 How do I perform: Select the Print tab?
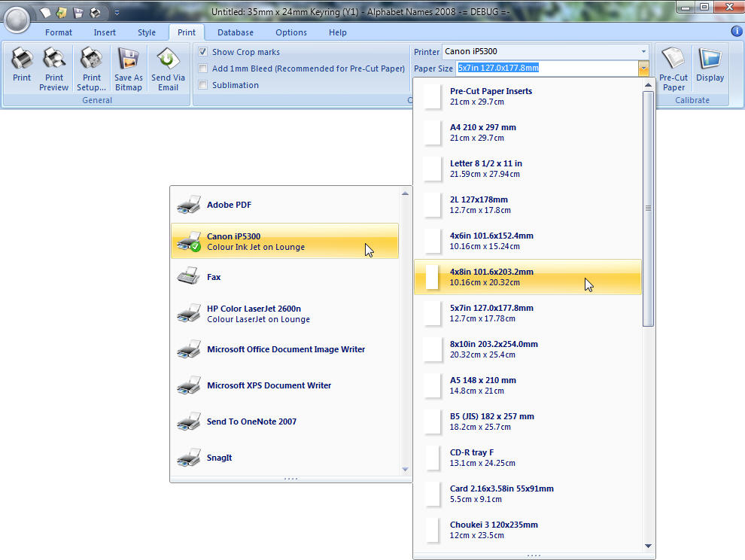(187, 32)
